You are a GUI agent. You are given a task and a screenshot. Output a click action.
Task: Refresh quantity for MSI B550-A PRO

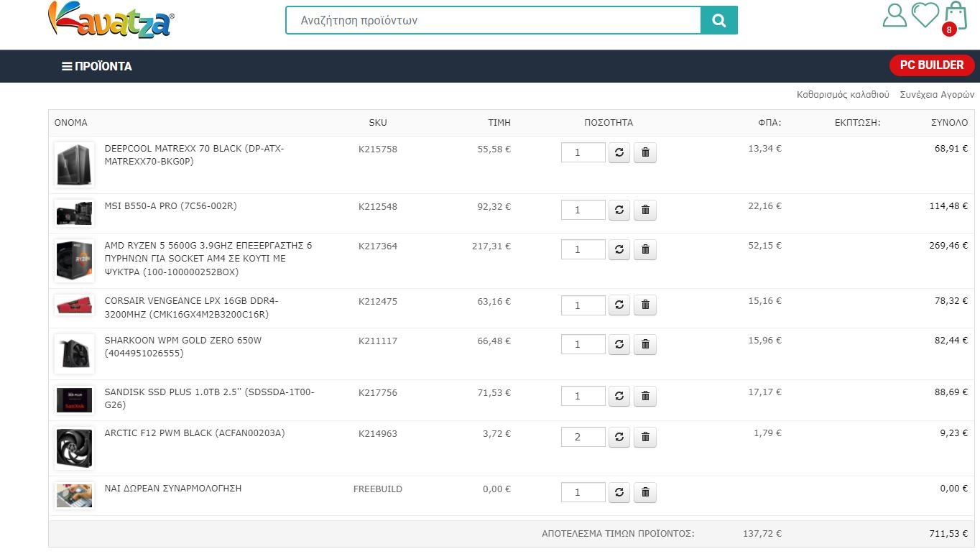tap(619, 210)
